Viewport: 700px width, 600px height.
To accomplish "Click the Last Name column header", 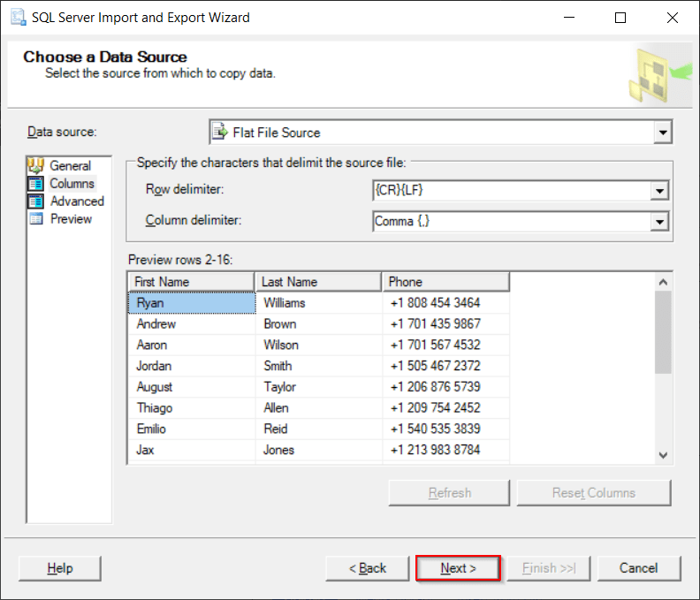I will tap(318, 282).
